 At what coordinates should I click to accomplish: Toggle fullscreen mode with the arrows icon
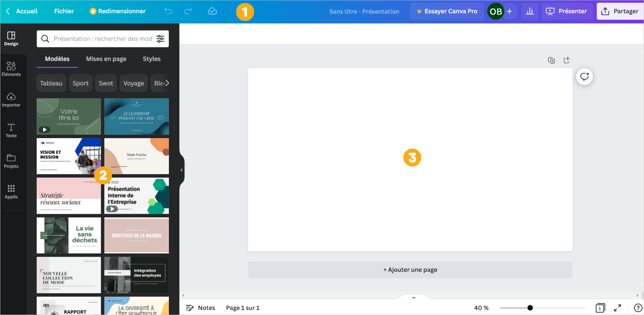click(618, 308)
